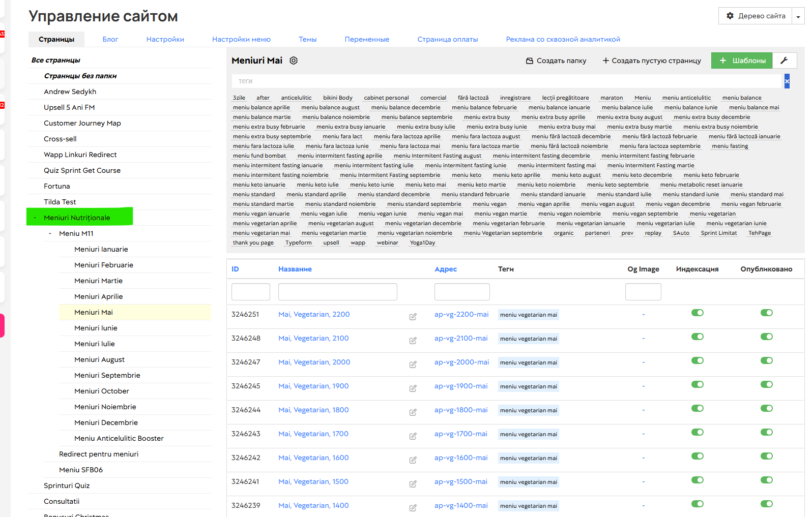This screenshot has height=517, width=812.
Task: Select Redirect pentru meniuri folder
Action: (x=99, y=454)
